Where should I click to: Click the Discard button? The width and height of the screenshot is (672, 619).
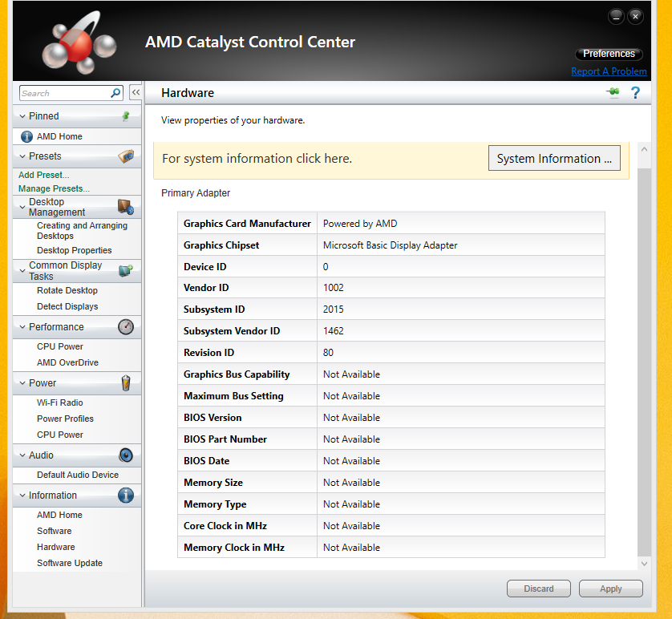(x=539, y=589)
